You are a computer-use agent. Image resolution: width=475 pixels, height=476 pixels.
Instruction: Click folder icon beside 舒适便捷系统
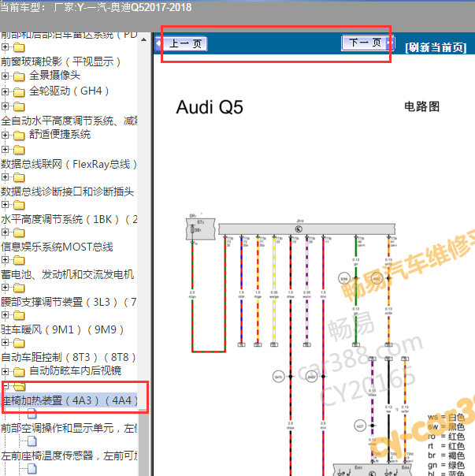pos(19,136)
